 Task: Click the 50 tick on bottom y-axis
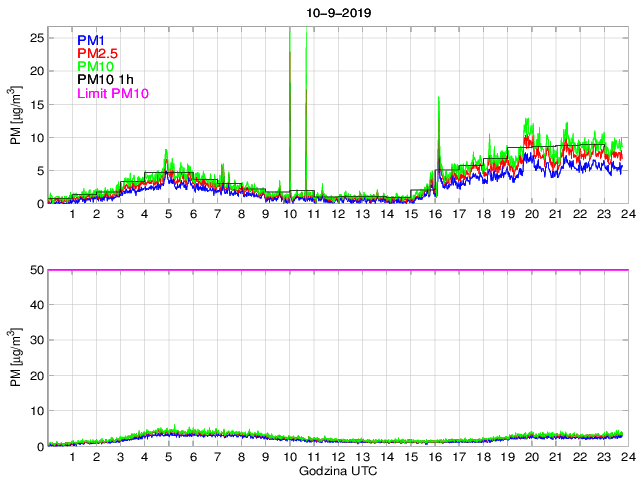[x=36, y=270]
